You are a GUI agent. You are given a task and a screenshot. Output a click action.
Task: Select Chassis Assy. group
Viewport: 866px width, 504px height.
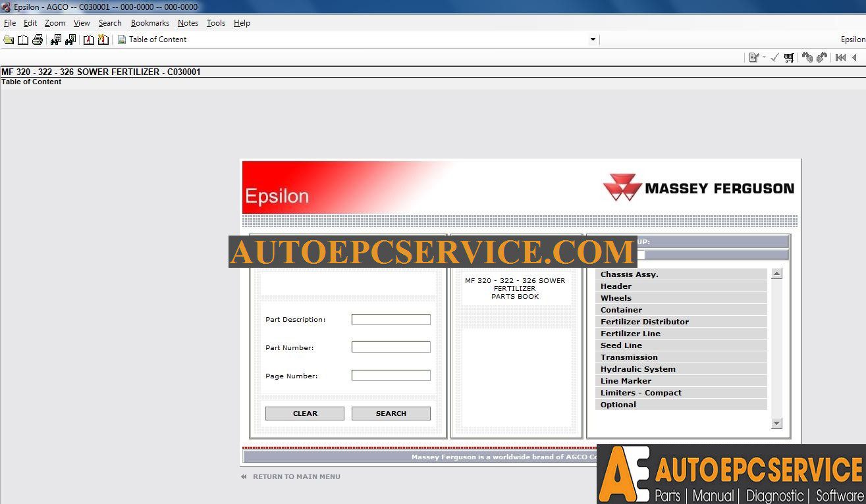(x=681, y=274)
